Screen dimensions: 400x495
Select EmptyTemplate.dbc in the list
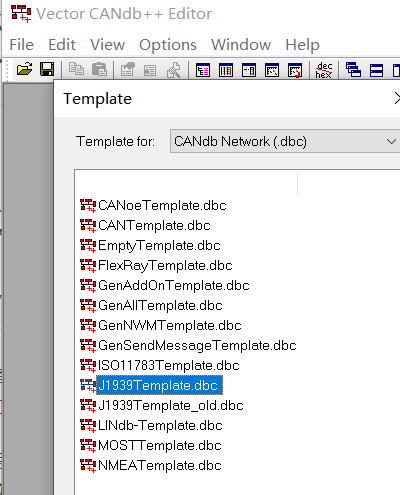(x=159, y=245)
